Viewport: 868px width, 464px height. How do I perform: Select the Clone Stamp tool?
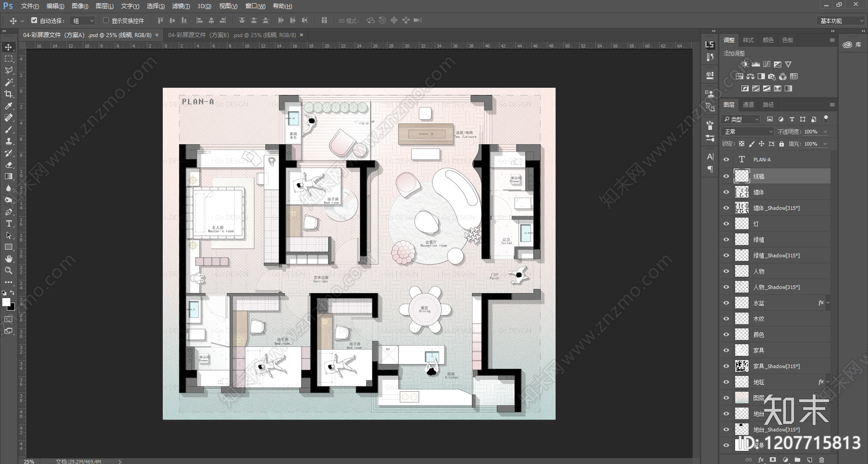click(9, 141)
